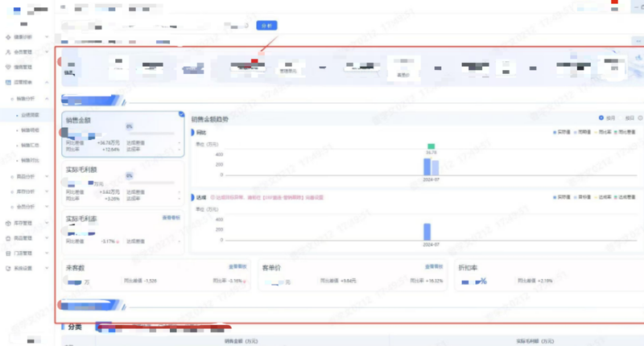Click the red down arrow next to -3.17%

pyautogui.click(x=118, y=241)
